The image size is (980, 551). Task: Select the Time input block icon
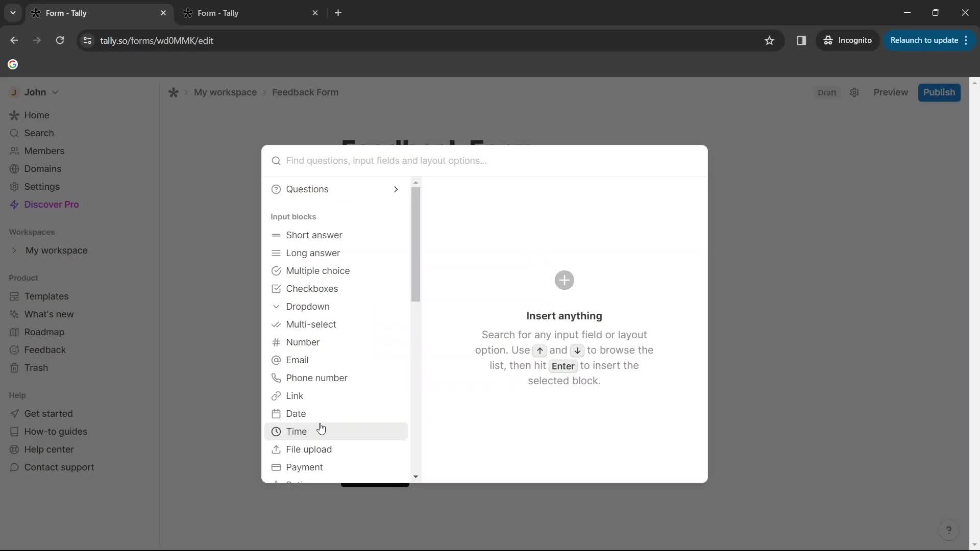click(x=276, y=431)
